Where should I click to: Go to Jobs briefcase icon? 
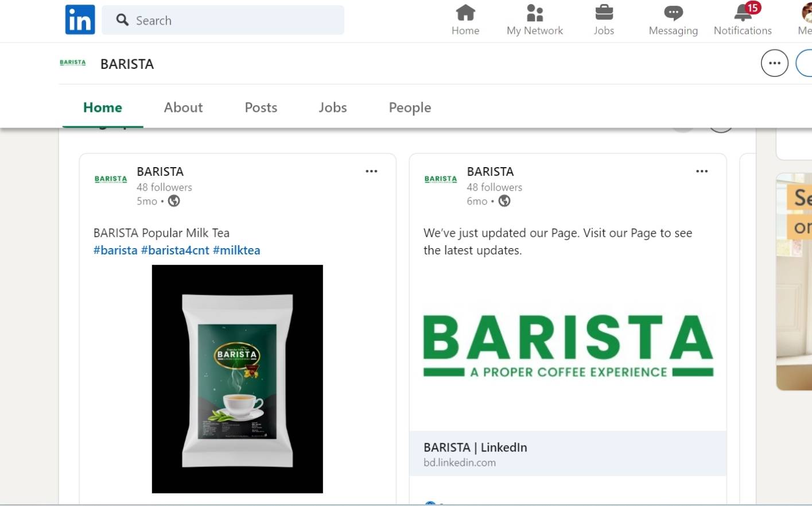pyautogui.click(x=604, y=13)
